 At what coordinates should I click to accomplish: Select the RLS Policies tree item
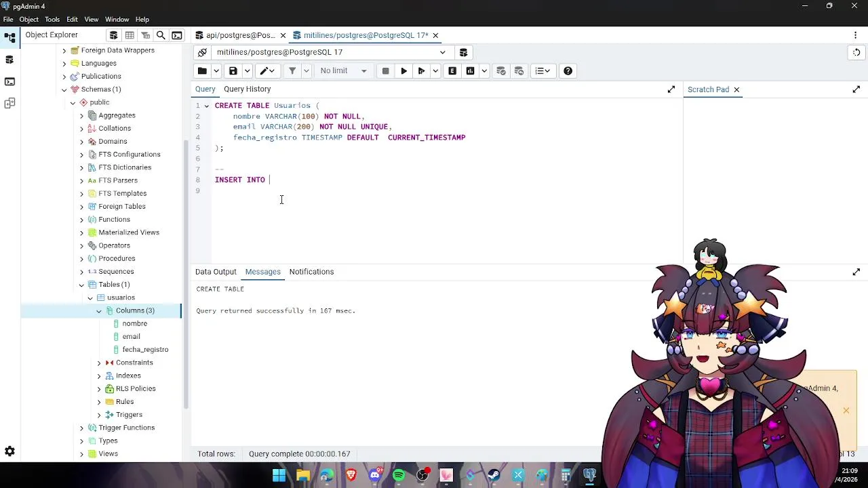136,389
